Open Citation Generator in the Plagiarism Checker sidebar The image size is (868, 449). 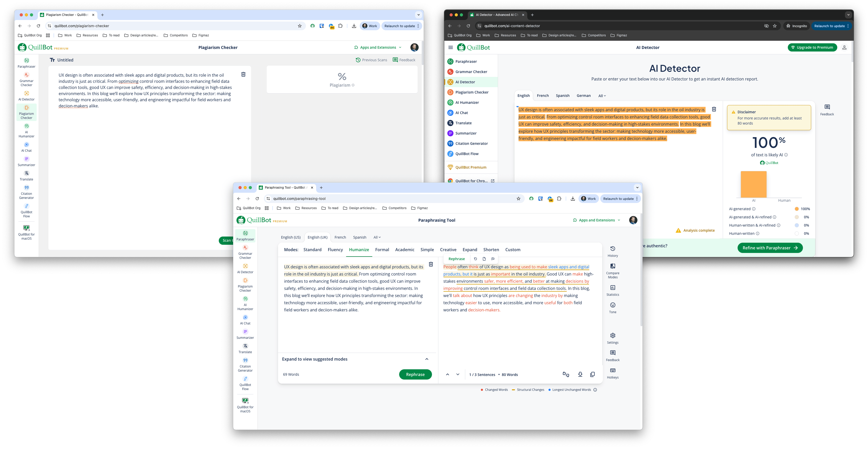26,192
